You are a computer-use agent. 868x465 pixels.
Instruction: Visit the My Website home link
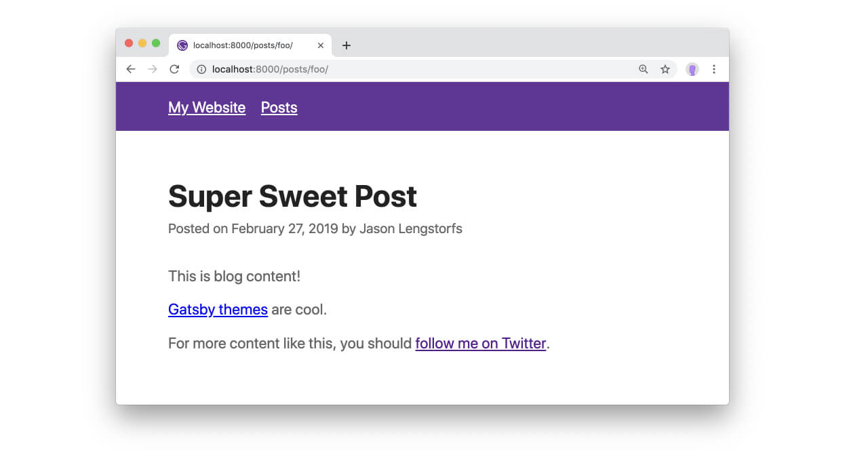207,107
